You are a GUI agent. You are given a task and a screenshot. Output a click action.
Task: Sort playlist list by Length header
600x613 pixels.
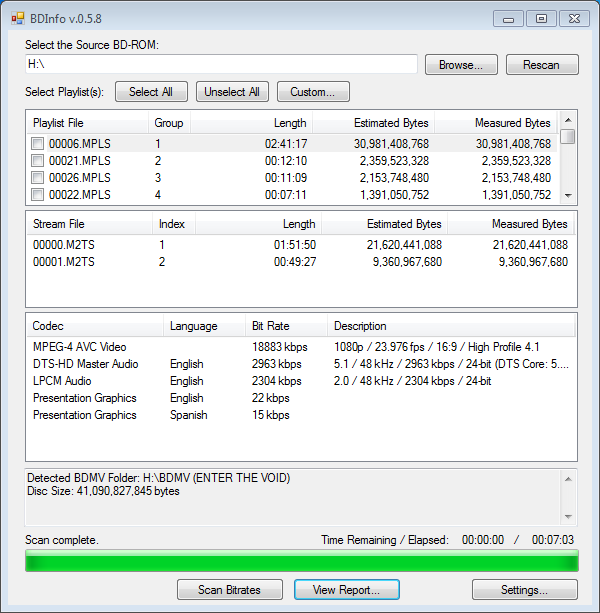pos(251,123)
